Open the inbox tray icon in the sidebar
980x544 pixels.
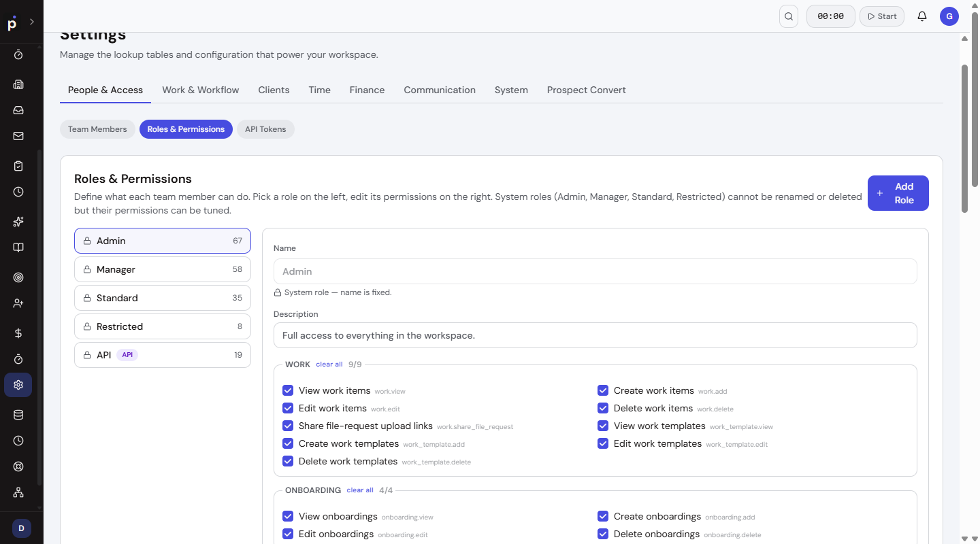pyautogui.click(x=18, y=110)
